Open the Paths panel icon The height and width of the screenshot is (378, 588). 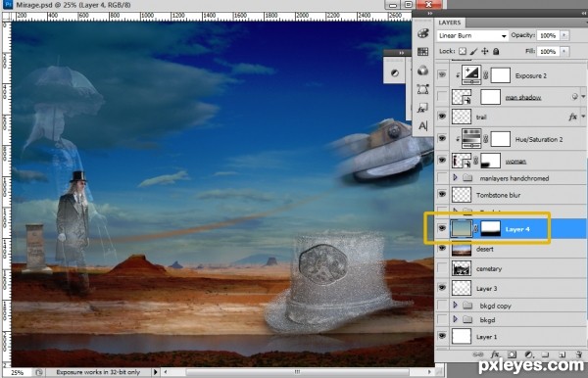[x=422, y=89]
